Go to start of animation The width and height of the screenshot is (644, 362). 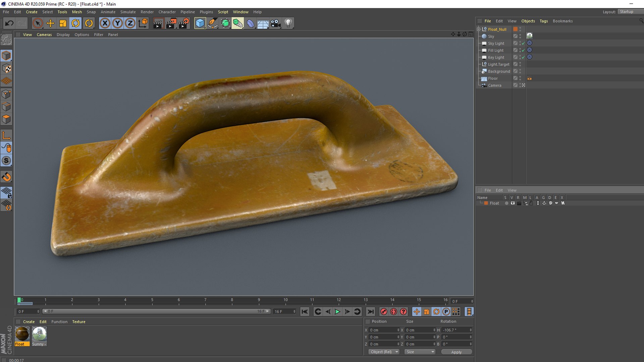point(305,312)
